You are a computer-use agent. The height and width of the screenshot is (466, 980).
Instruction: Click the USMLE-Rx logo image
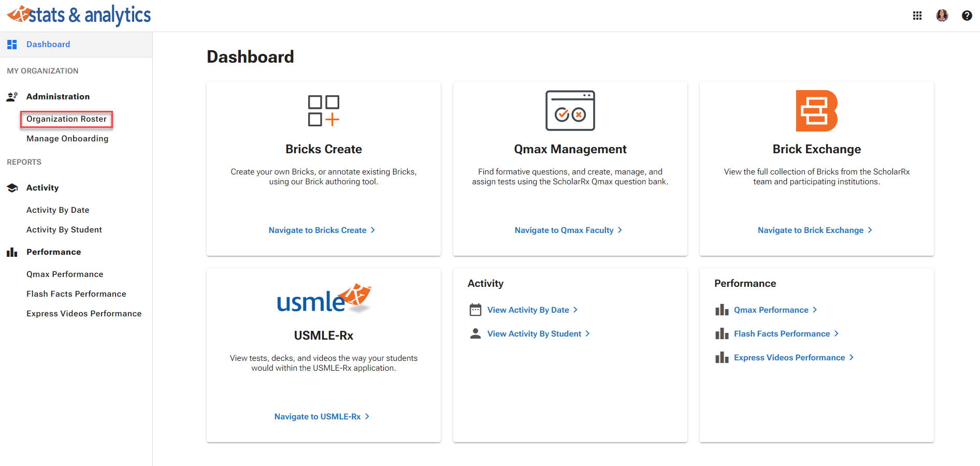[324, 299]
